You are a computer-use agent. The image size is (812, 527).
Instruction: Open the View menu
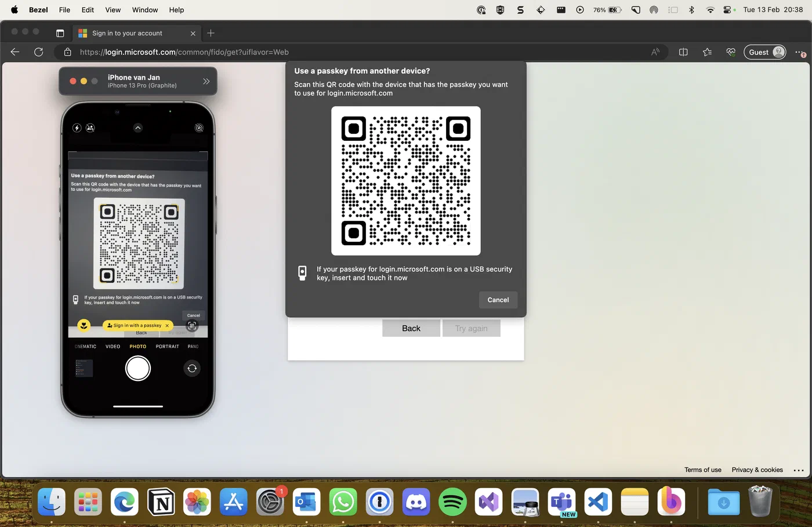coord(113,10)
